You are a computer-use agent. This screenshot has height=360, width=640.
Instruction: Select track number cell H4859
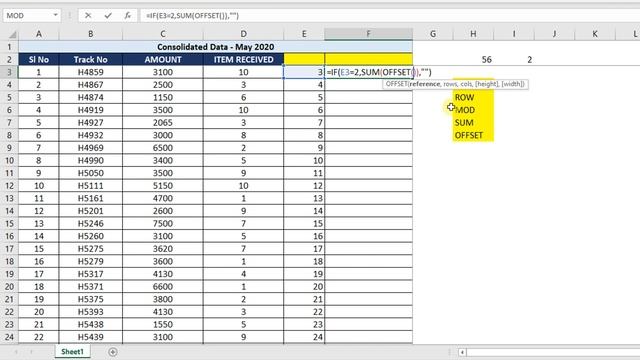(91, 72)
